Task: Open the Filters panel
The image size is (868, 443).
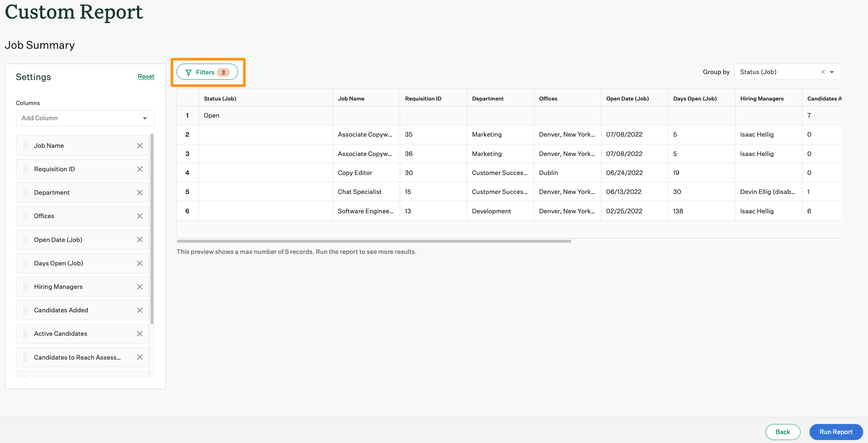Action: [x=207, y=72]
